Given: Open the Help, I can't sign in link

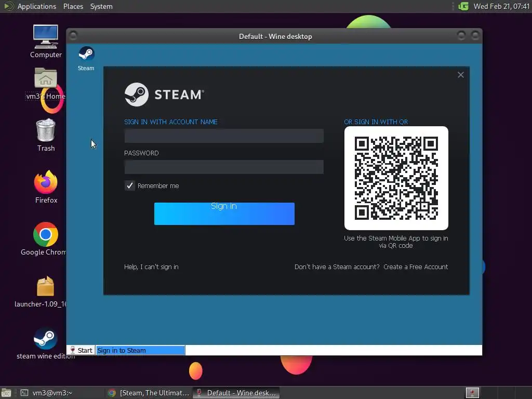Looking at the screenshot, I should (151, 267).
